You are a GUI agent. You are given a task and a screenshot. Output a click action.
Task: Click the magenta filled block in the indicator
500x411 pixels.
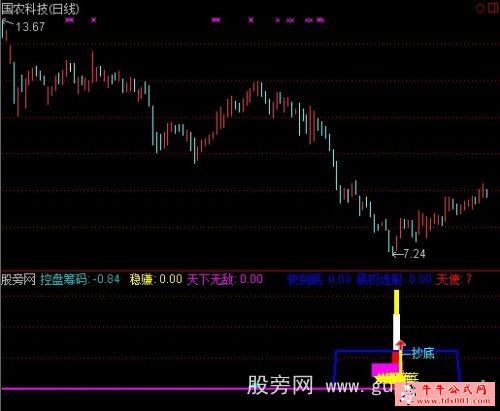pos(385,369)
